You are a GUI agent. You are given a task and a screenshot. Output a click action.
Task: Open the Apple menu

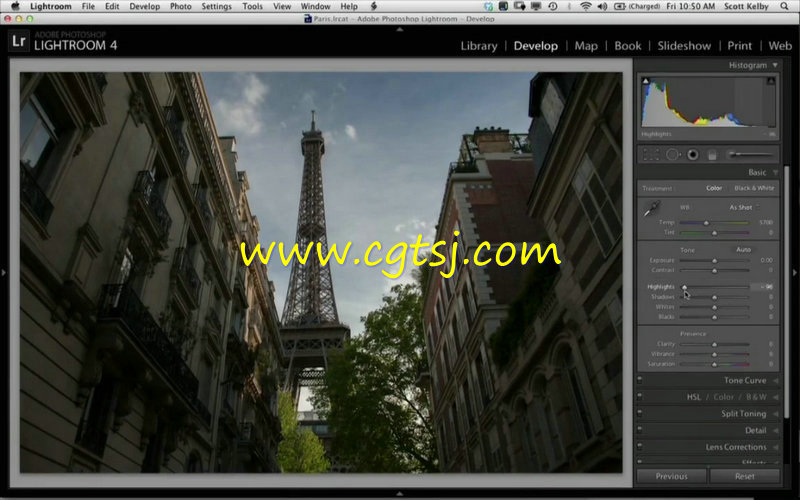tap(16, 6)
